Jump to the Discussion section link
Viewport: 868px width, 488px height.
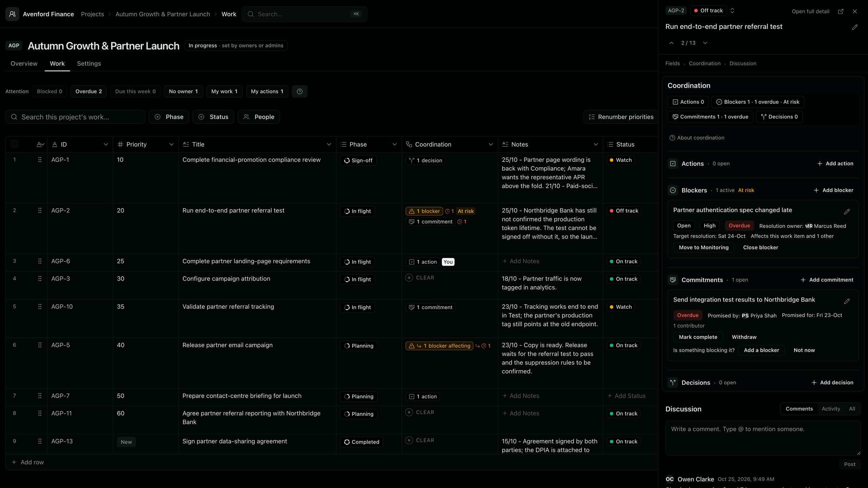click(x=743, y=64)
